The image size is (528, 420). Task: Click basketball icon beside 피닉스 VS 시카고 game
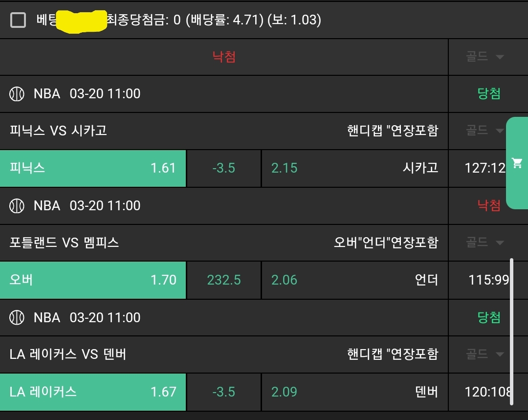click(17, 94)
